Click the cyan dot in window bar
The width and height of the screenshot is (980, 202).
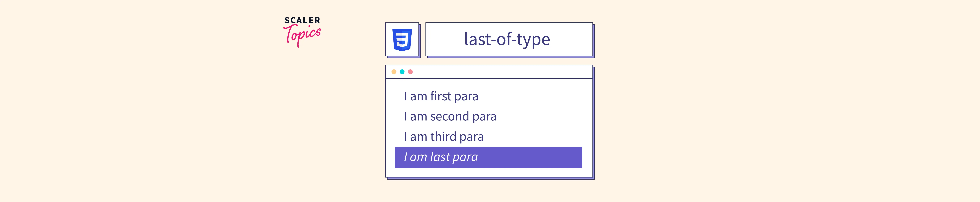[x=402, y=72]
